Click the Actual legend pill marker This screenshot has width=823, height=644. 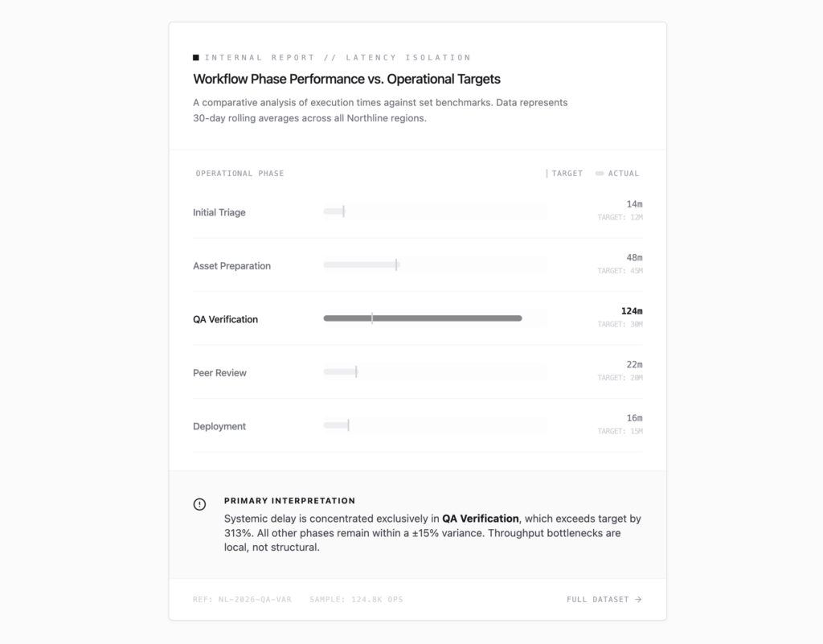pos(600,173)
